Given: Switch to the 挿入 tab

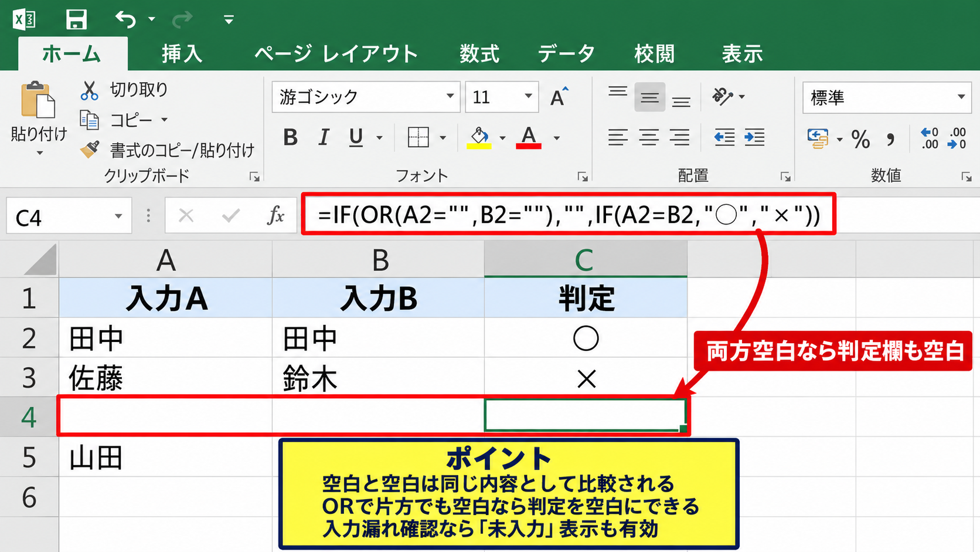Looking at the screenshot, I should (182, 54).
